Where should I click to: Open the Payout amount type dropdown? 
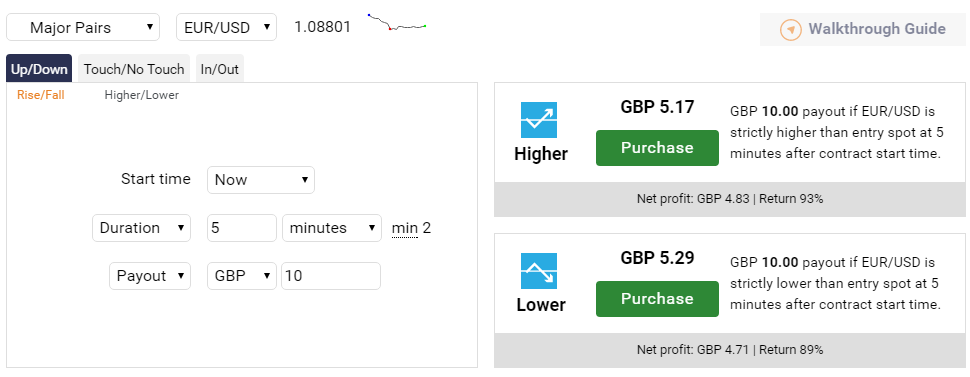150,276
